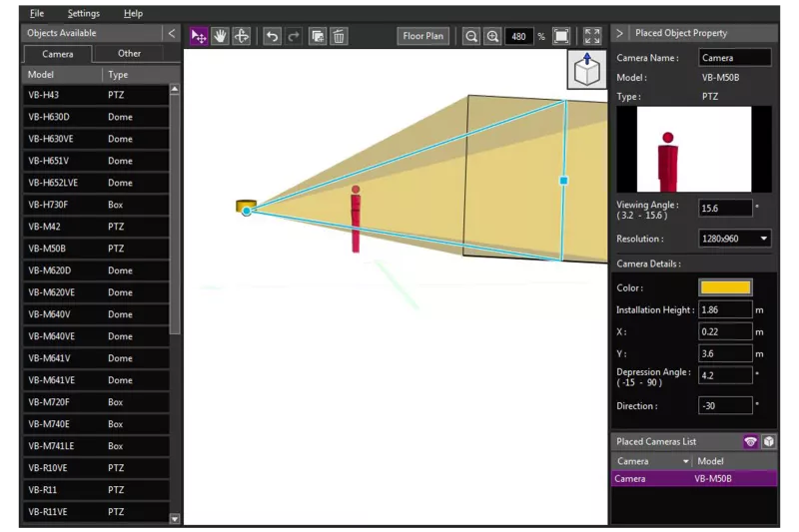Click the Installation Height input field
The image size is (799, 532).
point(725,309)
